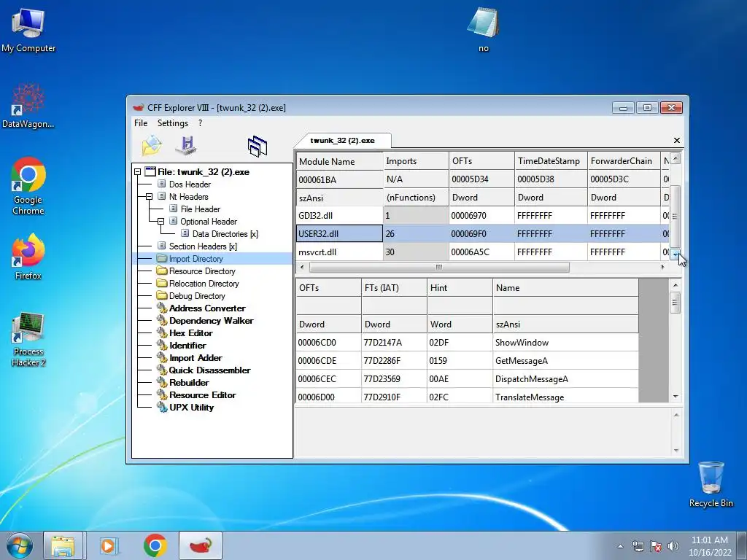Viewport: 747px width, 560px height.
Task: Select Dos Header in the tree
Action: (x=190, y=184)
